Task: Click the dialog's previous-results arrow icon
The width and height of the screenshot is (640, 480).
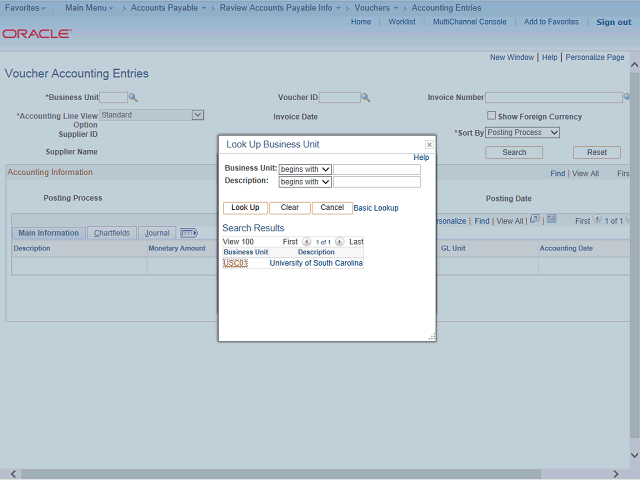Action: [x=307, y=242]
